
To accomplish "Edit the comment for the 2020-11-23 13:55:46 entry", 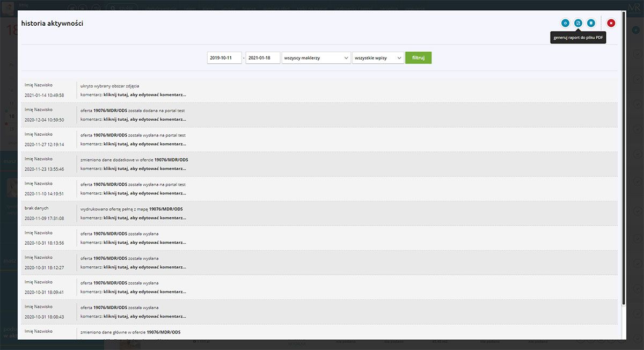I will (145, 169).
